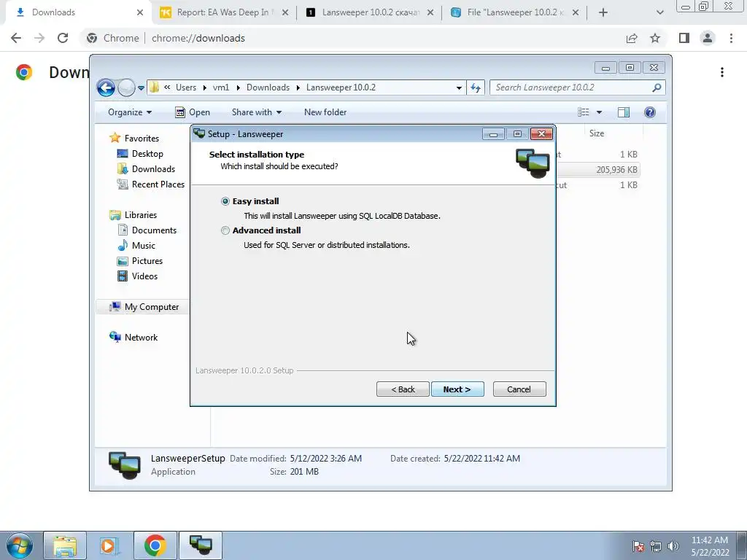This screenshot has height=560, width=747.
Task: Click the vm1 breadcrumb in address bar
Action: click(x=221, y=87)
